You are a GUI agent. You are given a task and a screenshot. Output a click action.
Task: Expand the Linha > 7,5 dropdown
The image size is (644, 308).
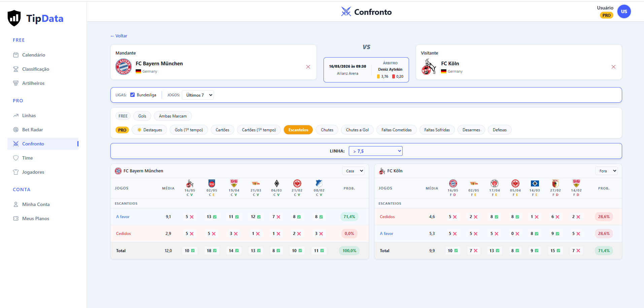(x=376, y=151)
